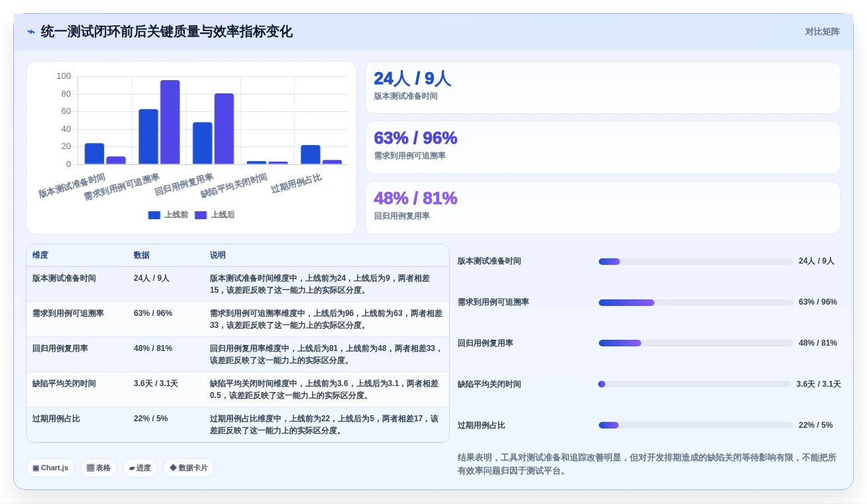Click the 上线前 bar for 回归用例复用率
The image size is (867, 504).
[x=203, y=143]
